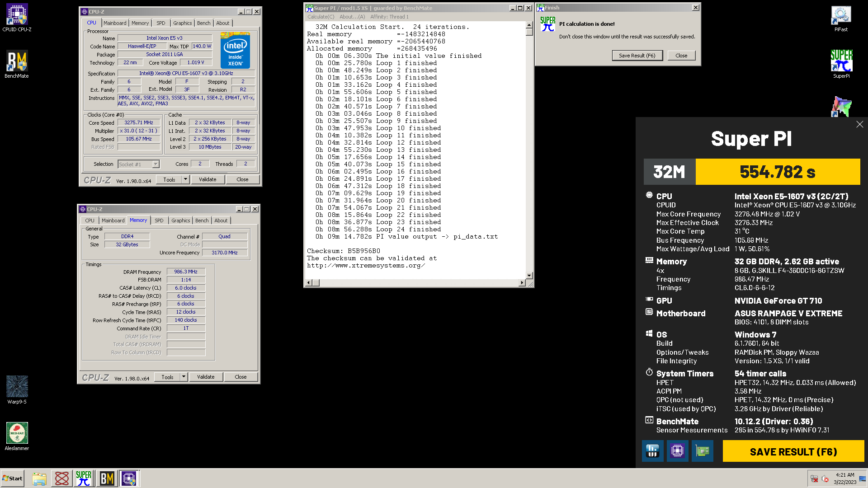Open the PiFast desktop shortcut
This screenshot has height=488, width=868.
click(x=841, y=19)
